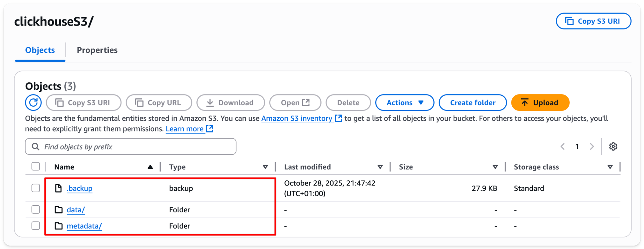Click the file icon beside .backup
Viewport: 644px width, 249px height.
(x=58, y=188)
